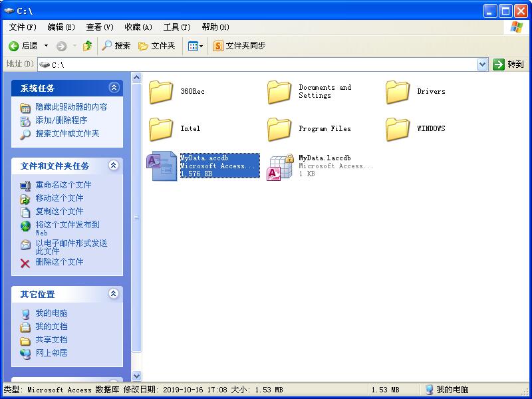This screenshot has width=532, height=399.
Task: Open 我的电脑 in other places
Action: 52,313
